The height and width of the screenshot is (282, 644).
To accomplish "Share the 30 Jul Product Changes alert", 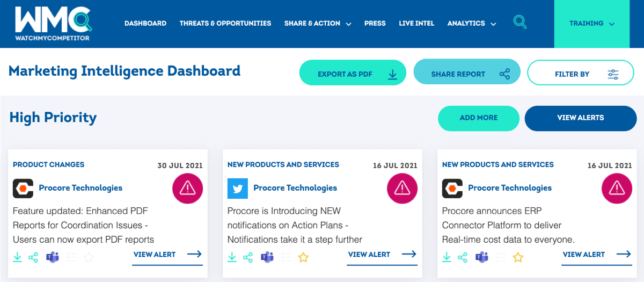I will 33,257.
